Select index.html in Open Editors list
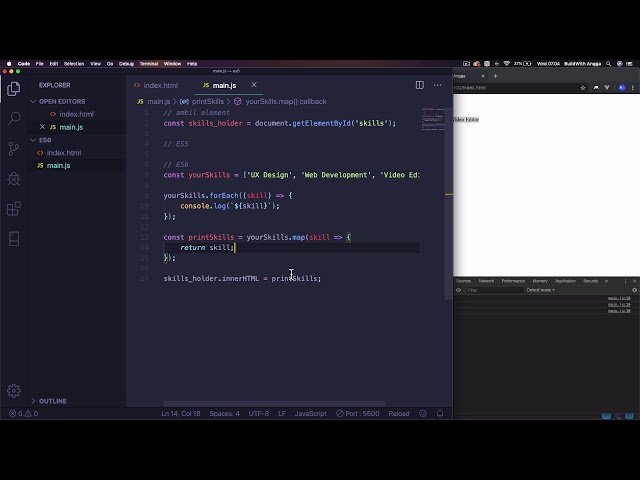 pos(76,114)
